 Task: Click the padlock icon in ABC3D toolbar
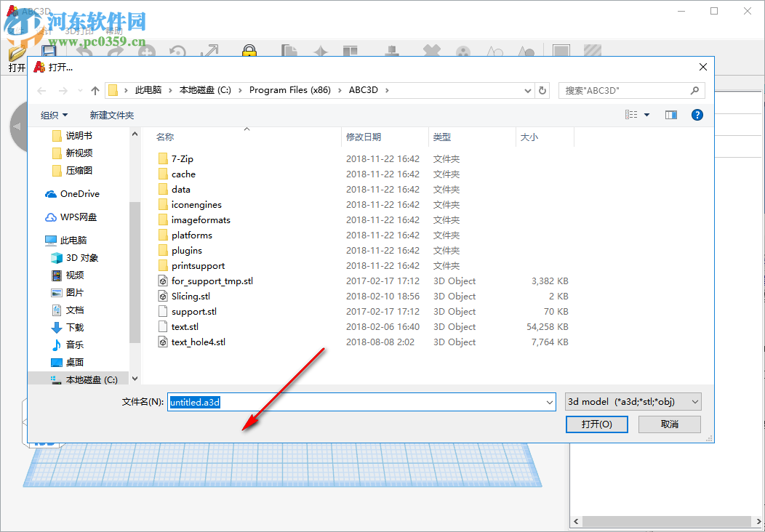(249, 50)
